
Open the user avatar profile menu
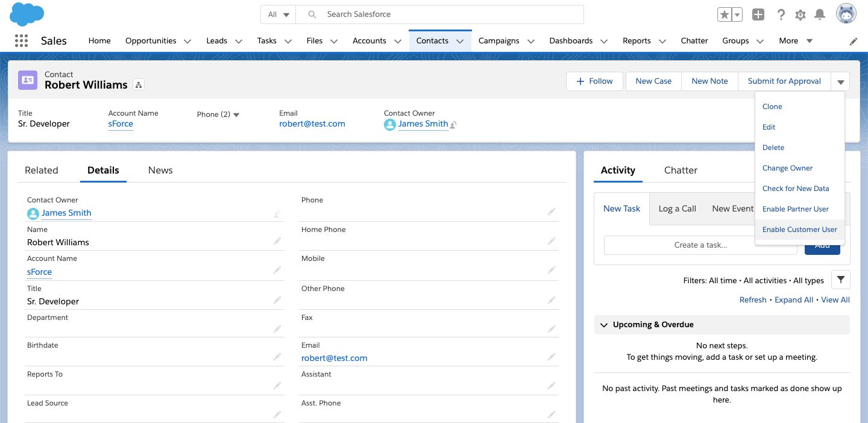point(846,14)
